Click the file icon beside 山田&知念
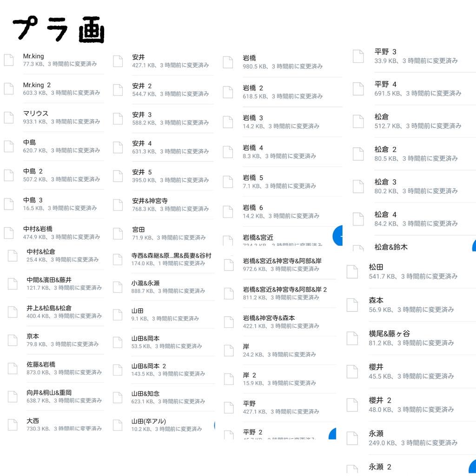The width and height of the screenshot is (476, 476). tap(118, 397)
